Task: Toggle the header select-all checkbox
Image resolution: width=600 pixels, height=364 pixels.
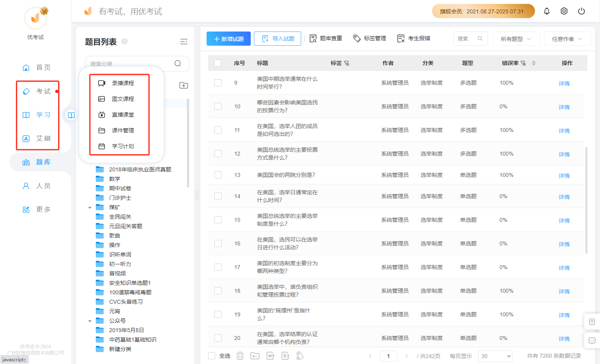Action: [218, 63]
